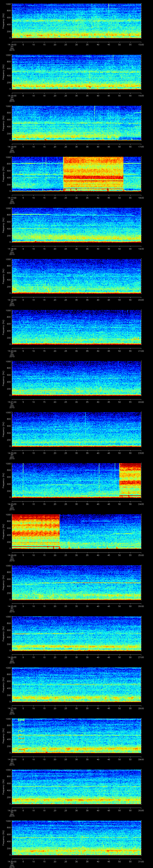Screen dimensions: 153x868
Task: Click the 14:26:00 start time label
Action: coord(12,657)
